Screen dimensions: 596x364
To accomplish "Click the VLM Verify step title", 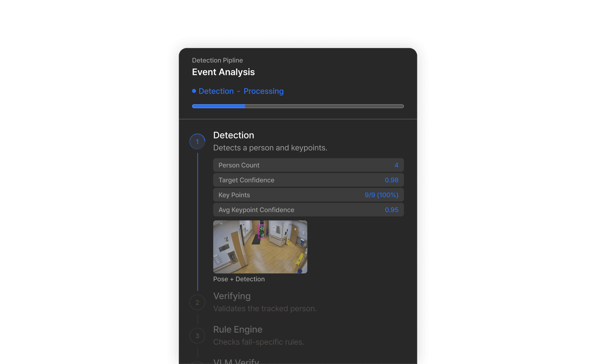I will coord(236,361).
